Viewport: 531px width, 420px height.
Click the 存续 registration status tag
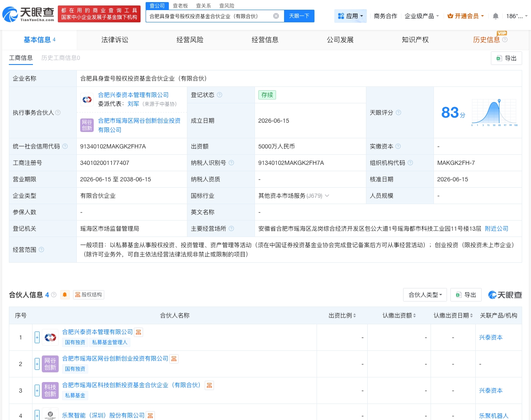coord(267,95)
